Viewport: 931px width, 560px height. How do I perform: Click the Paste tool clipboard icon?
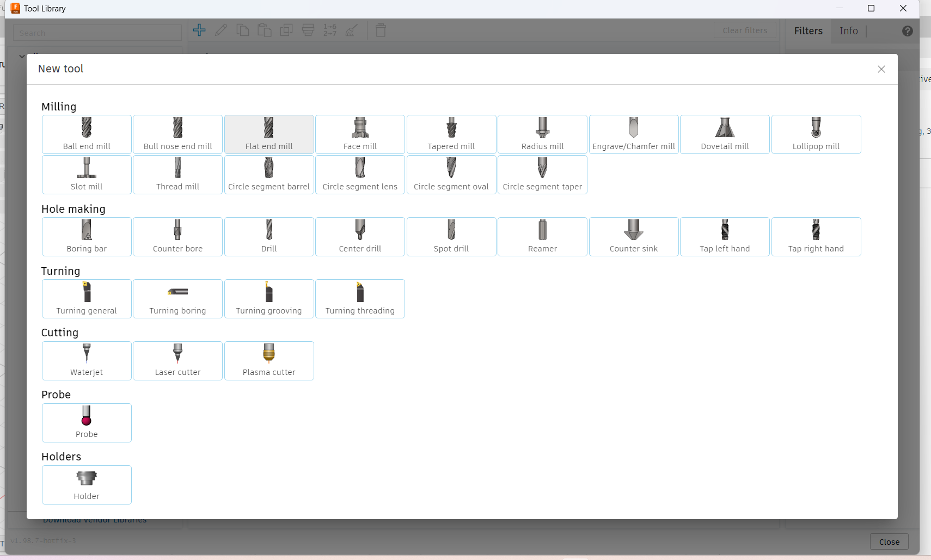pos(265,30)
